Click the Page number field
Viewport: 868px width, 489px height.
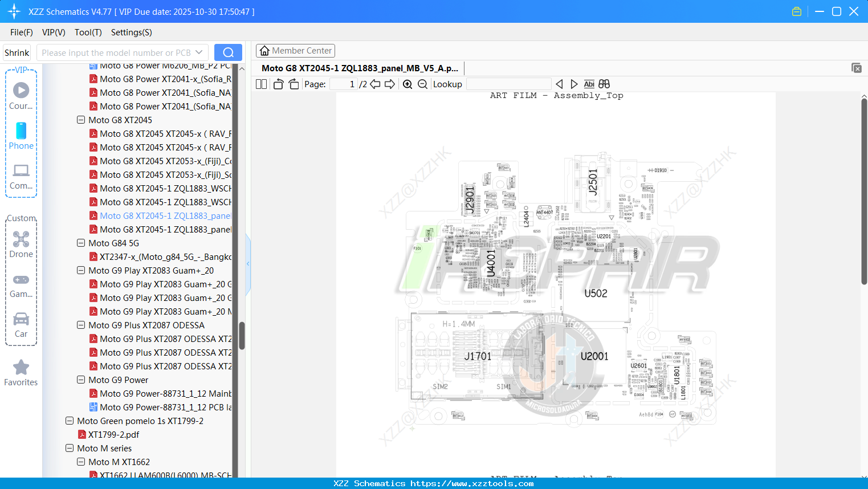click(343, 84)
